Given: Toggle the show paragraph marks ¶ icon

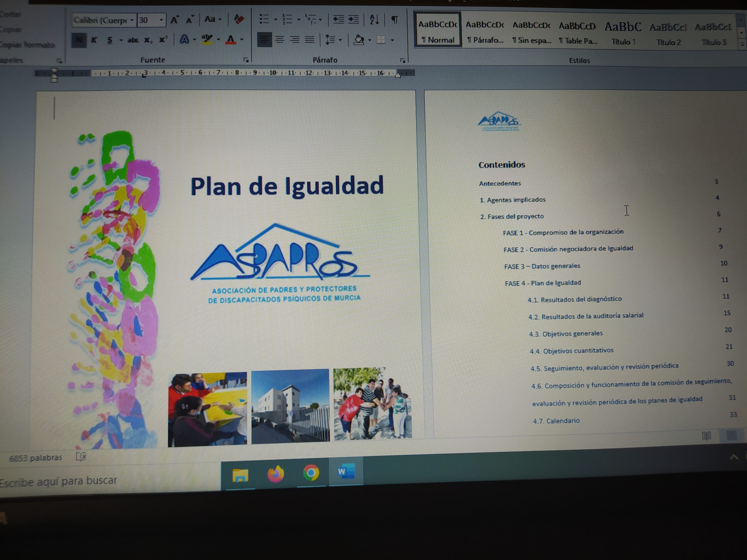Looking at the screenshot, I should pos(395,20).
